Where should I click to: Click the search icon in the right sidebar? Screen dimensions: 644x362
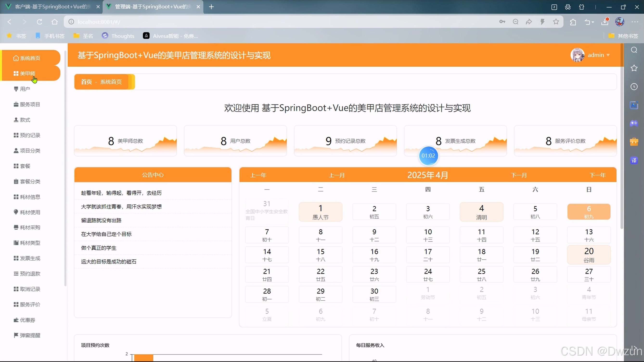(x=634, y=50)
